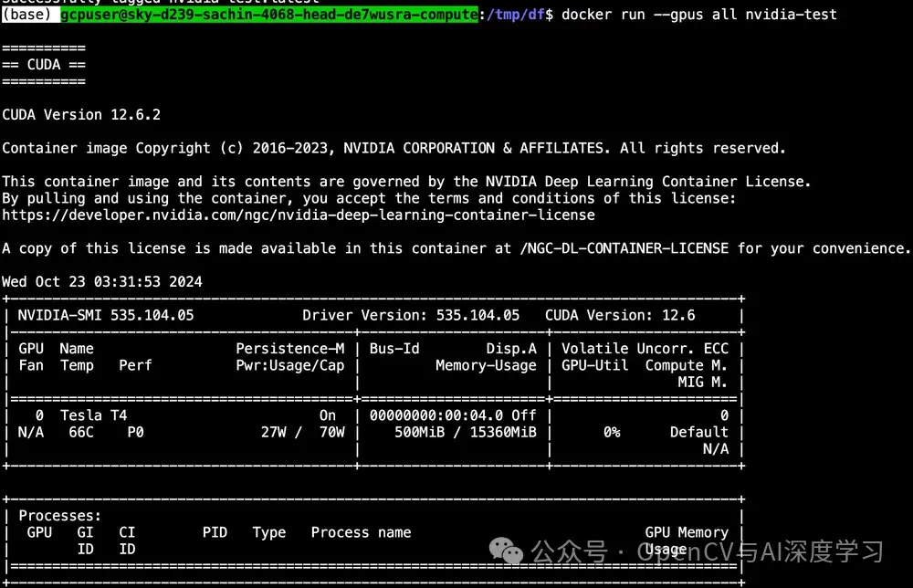Click the command text "docker run --gpus all nvidia-test"
Image resolution: width=913 pixels, height=588 pixels.
(x=698, y=15)
